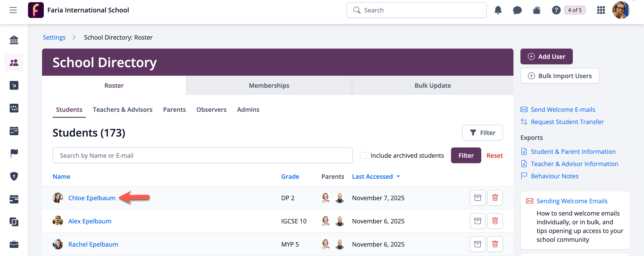Delete Alex Epelbaum with trash icon

495,221
